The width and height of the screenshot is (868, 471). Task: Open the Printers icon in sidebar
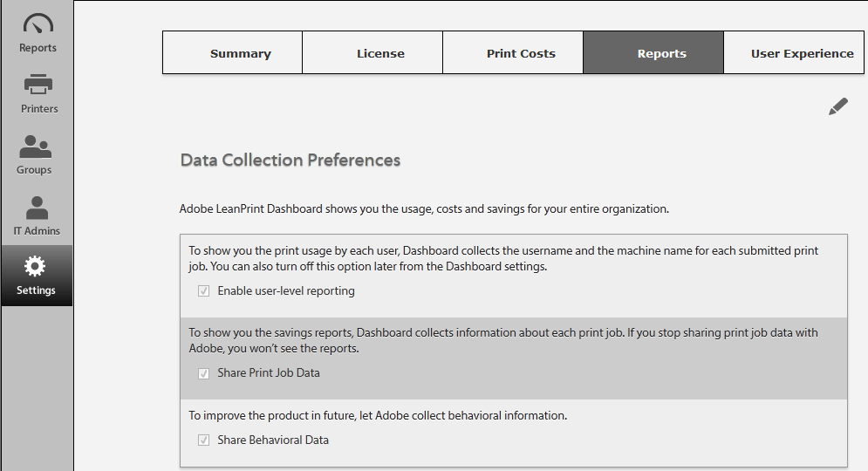[38, 85]
